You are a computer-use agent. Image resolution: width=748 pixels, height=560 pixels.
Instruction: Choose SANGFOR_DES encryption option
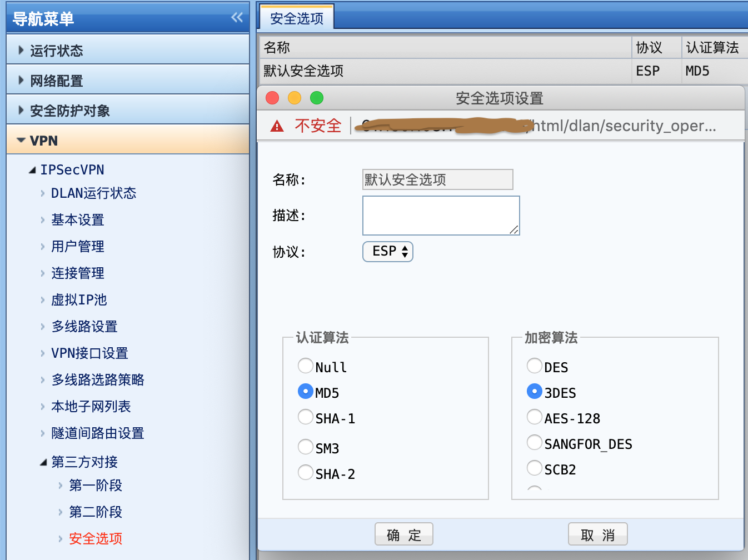(x=534, y=443)
